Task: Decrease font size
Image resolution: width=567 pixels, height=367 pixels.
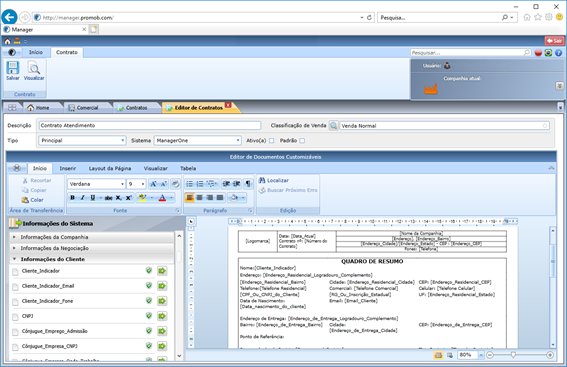Action: (163, 184)
